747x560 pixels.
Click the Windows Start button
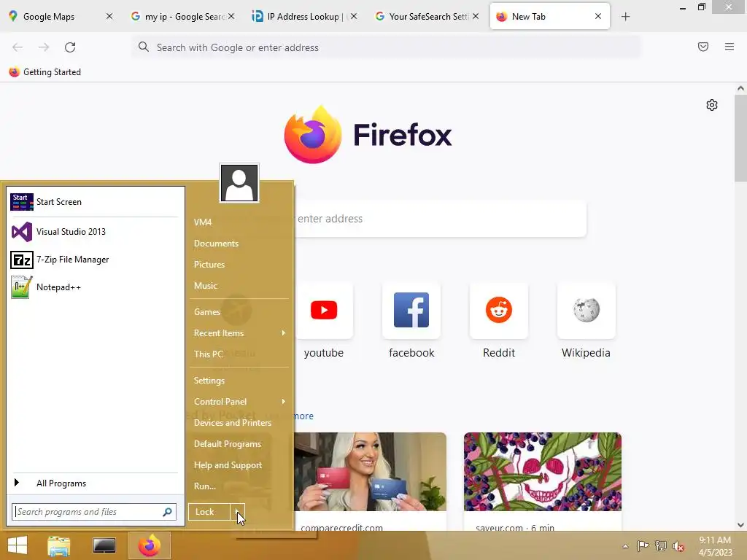click(x=18, y=545)
